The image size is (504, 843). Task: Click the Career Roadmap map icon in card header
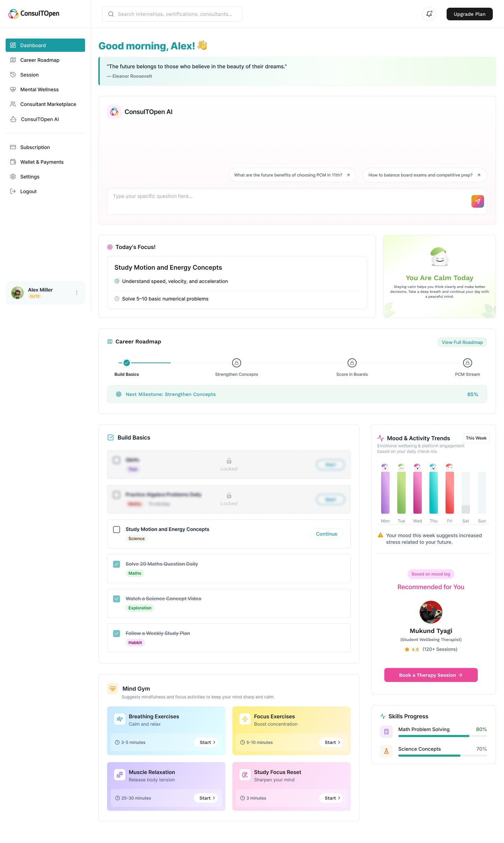110,341
